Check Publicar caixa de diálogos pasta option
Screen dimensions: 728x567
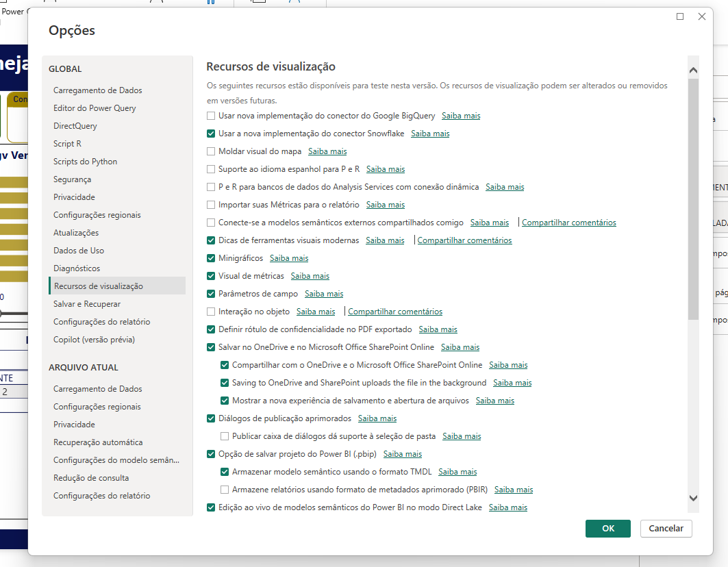pyautogui.click(x=225, y=436)
